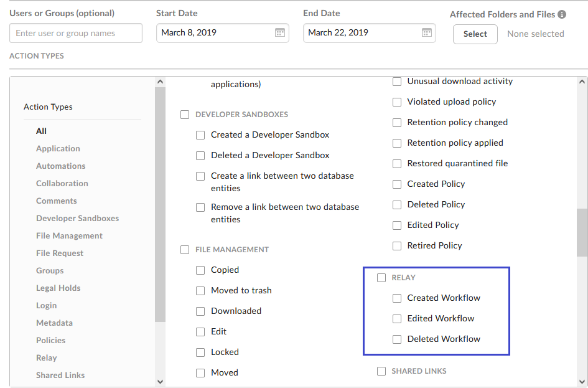Screen dimensions: 588x388
Task: Check the Moved to trash action
Action: 200,290
